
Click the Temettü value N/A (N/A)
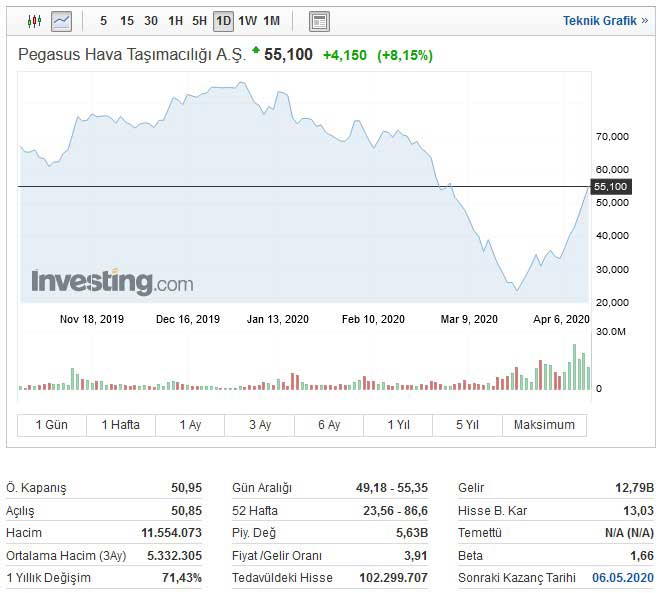click(629, 533)
